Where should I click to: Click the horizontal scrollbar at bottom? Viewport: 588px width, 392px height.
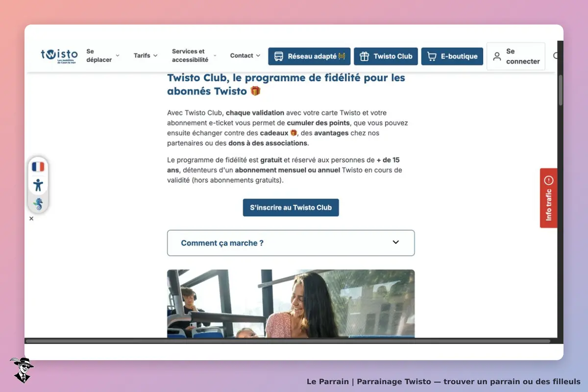coord(288,341)
